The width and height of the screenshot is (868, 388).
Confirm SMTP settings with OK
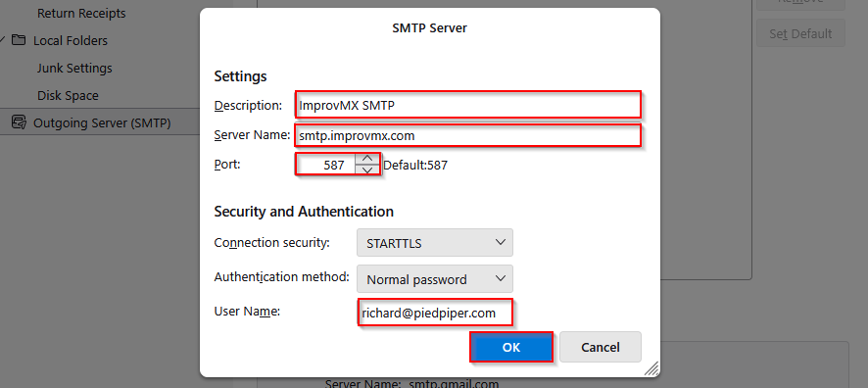click(511, 347)
